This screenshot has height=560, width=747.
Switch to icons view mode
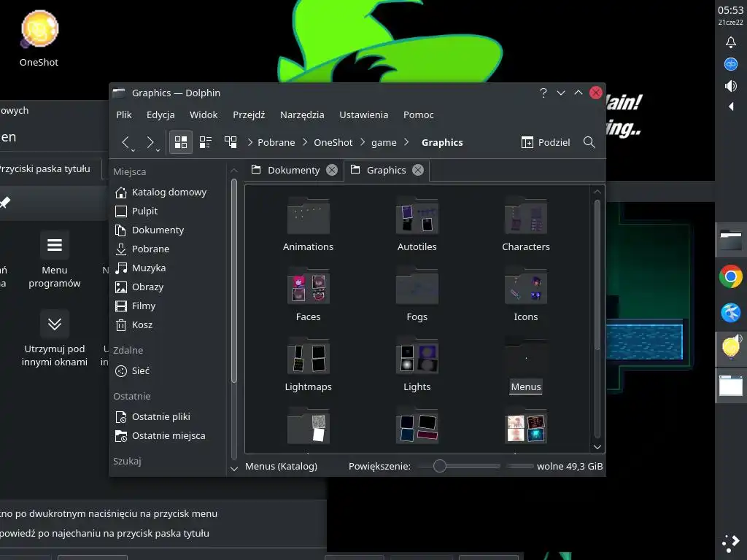pos(181,142)
